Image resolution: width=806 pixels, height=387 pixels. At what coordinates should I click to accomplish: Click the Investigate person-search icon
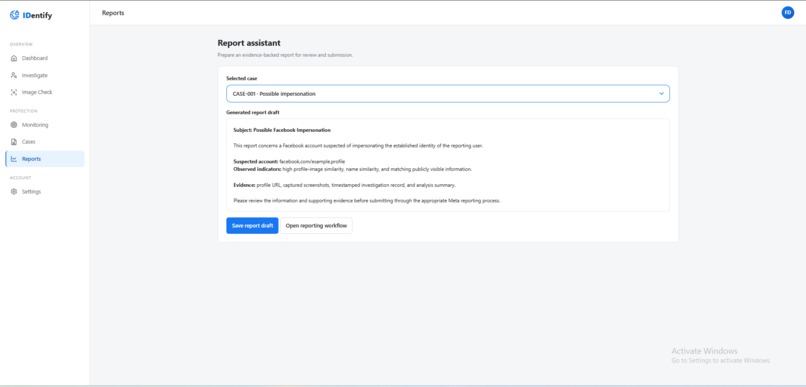click(14, 75)
